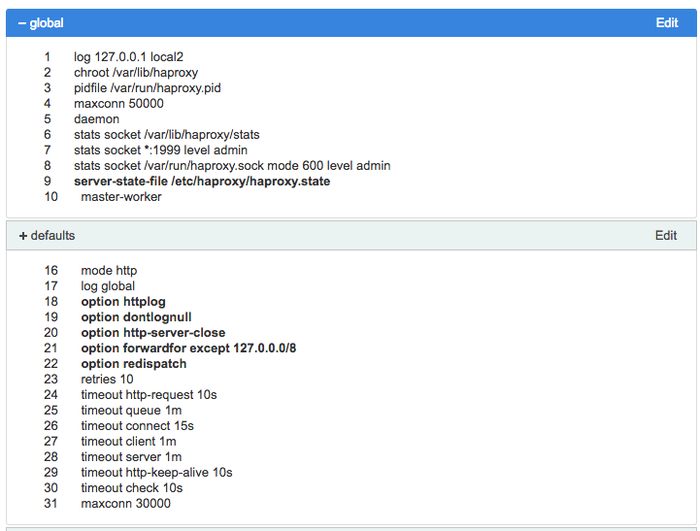Select 'timeout connect 15s' line
This screenshot has height=531, width=700.
click(x=137, y=426)
